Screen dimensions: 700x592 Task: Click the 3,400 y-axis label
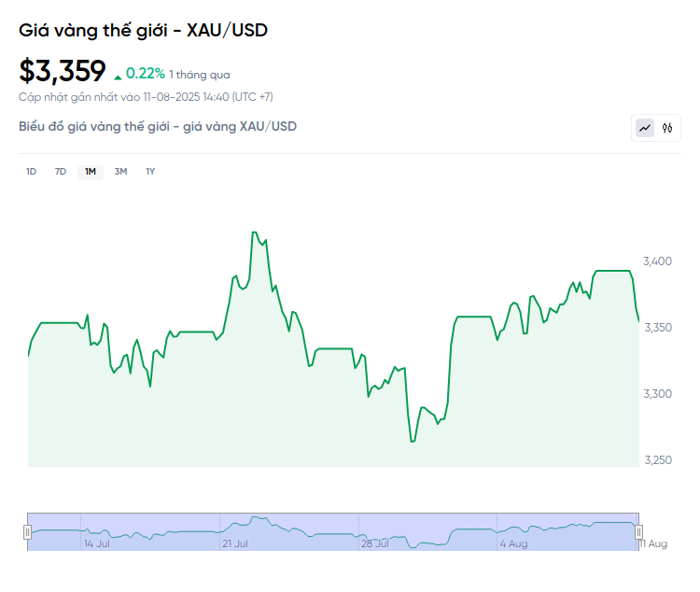(657, 261)
